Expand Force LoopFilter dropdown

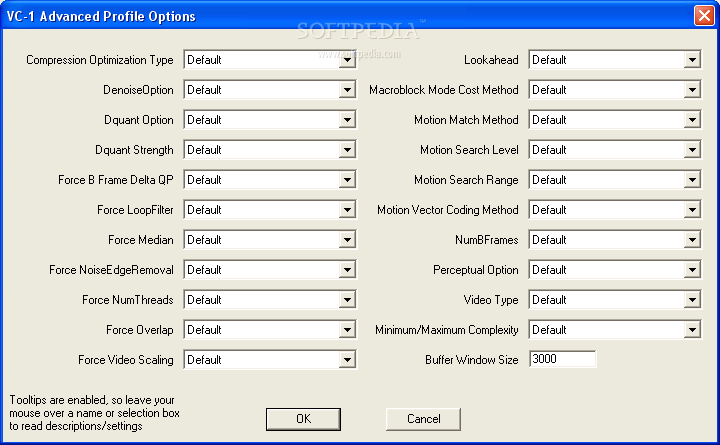click(x=269, y=210)
